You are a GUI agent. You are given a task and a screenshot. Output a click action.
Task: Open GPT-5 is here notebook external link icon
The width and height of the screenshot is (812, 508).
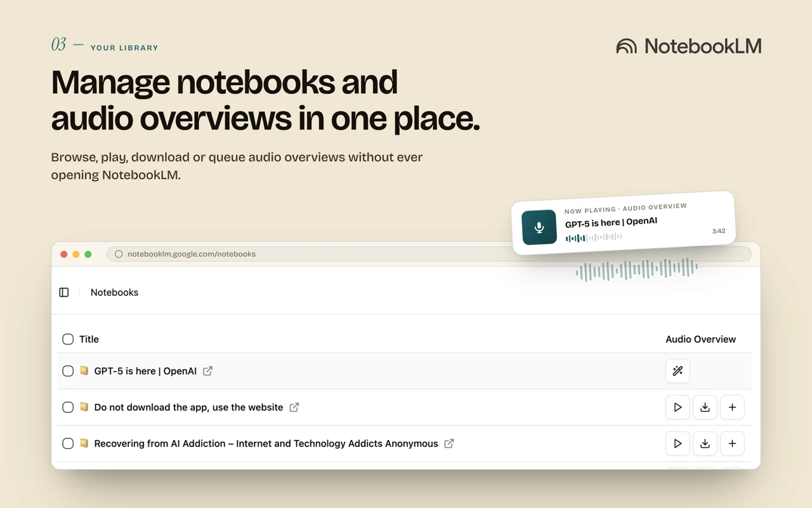207,371
